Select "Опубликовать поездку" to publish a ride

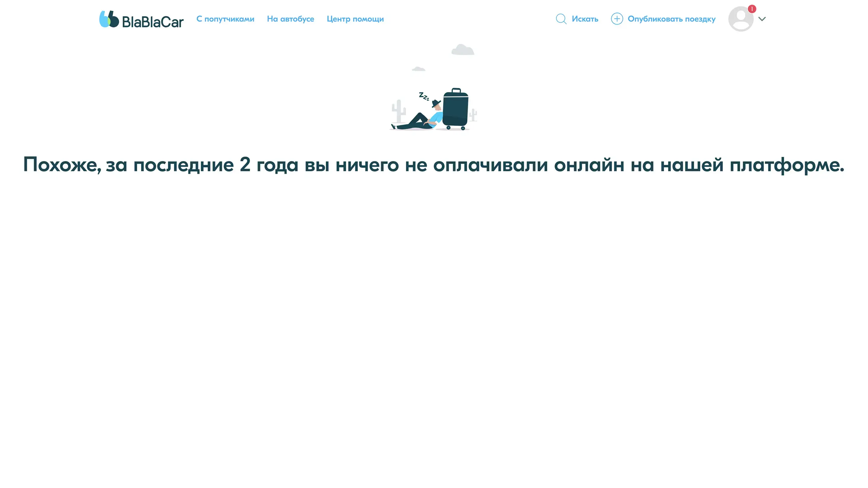click(x=671, y=19)
